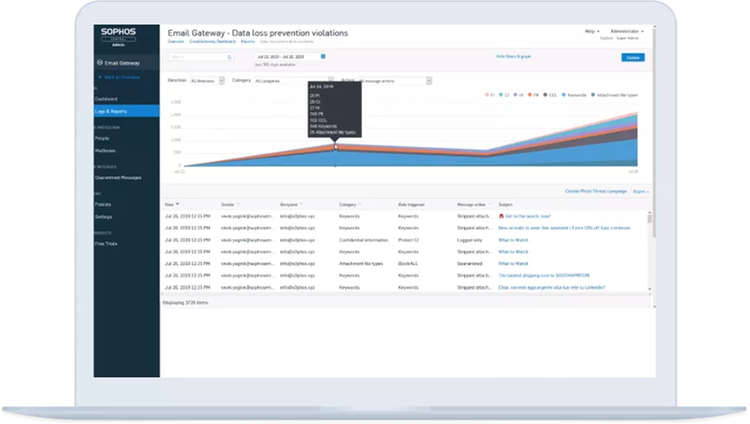Open the Direction dropdown

[x=207, y=81]
